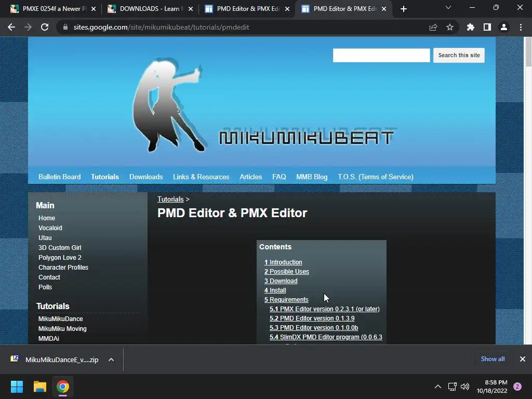Jump to 2 Possible Uses section
The height and width of the screenshot is (399, 532).
(287, 271)
